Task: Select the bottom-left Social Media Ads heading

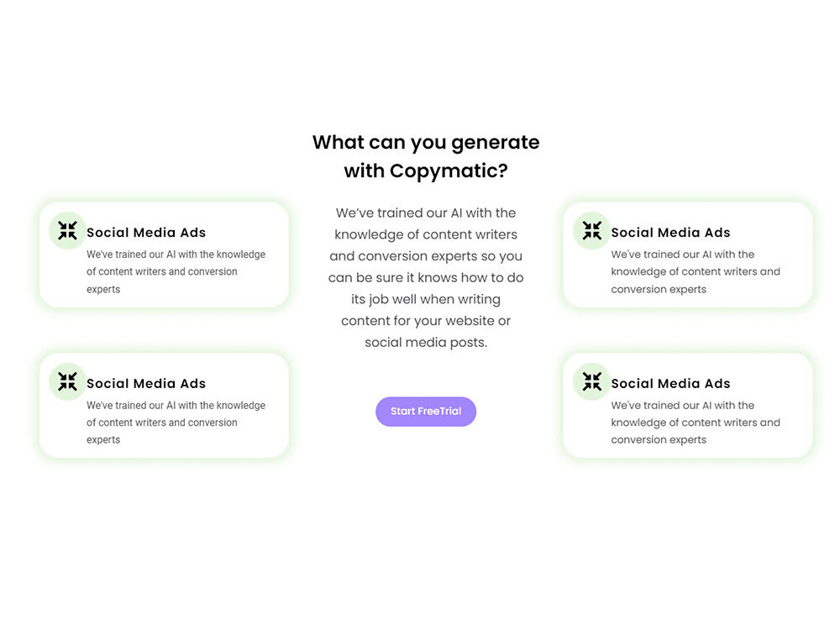Action: point(146,384)
